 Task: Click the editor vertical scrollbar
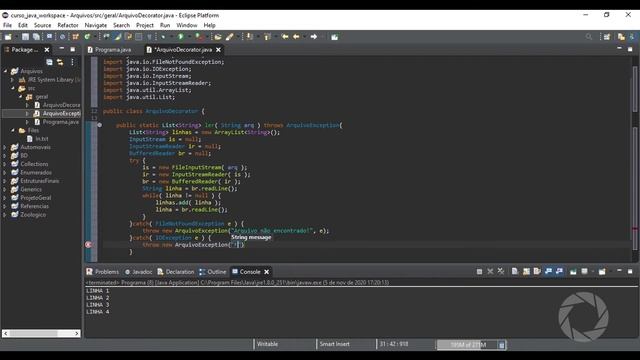pyautogui.click(x=635, y=159)
